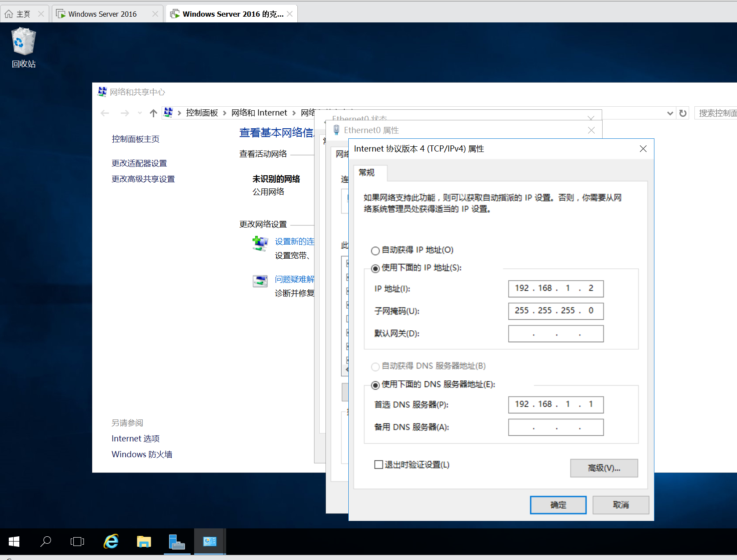Click the home icon in the VM tab bar
Image resolution: width=737 pixels, height=560 pixels.
click(x=9, y=14)
